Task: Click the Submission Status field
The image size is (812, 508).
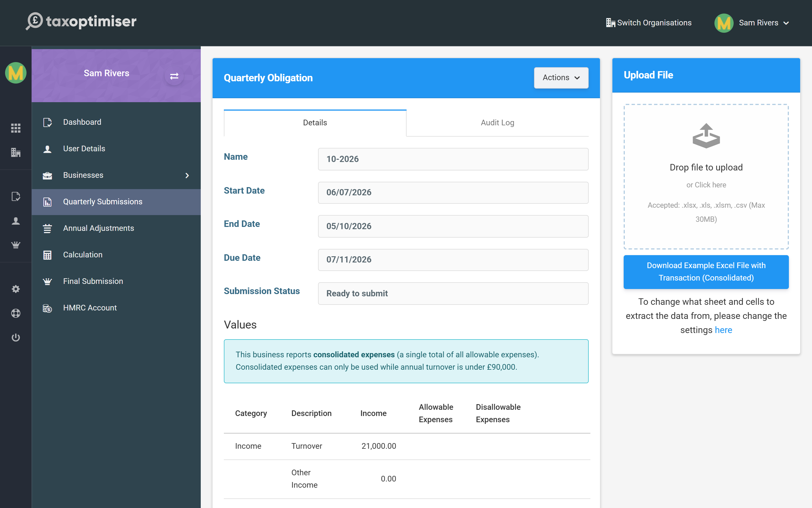Action: 453,293
